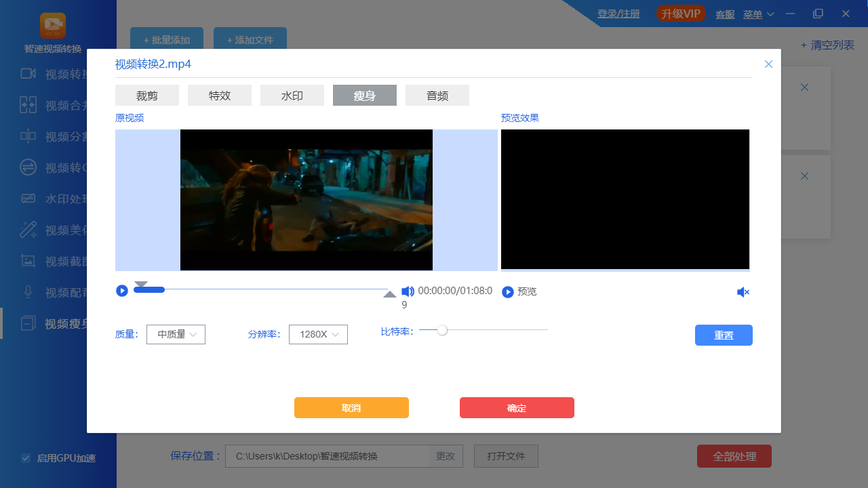The width and height of the screenshot is (868, 488).
Task: Enable GPU acceleration checkbox
Action: (26, 458)
